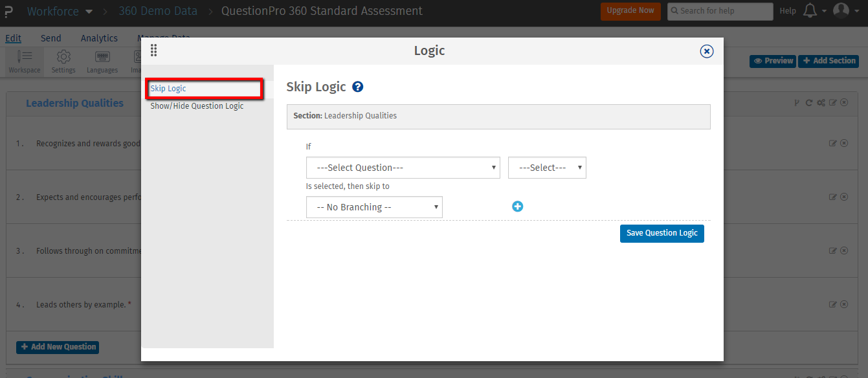Switch to Show/Hide Question Logic tab

point(197,106)
